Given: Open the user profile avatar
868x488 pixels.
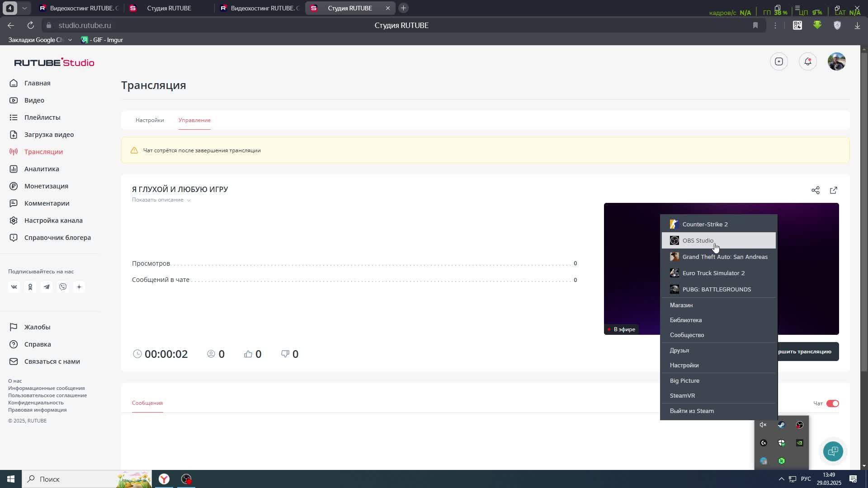Looking at the screenshot, I should point(837,61).
